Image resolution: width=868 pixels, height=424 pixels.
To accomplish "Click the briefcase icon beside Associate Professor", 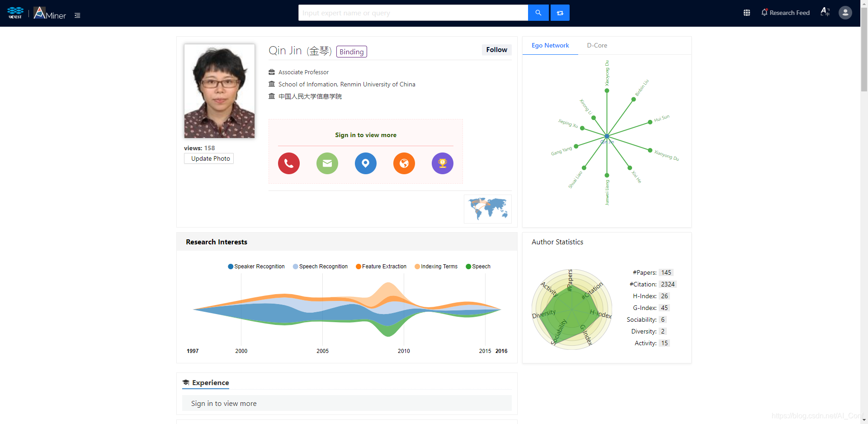I will pos(272,72).
